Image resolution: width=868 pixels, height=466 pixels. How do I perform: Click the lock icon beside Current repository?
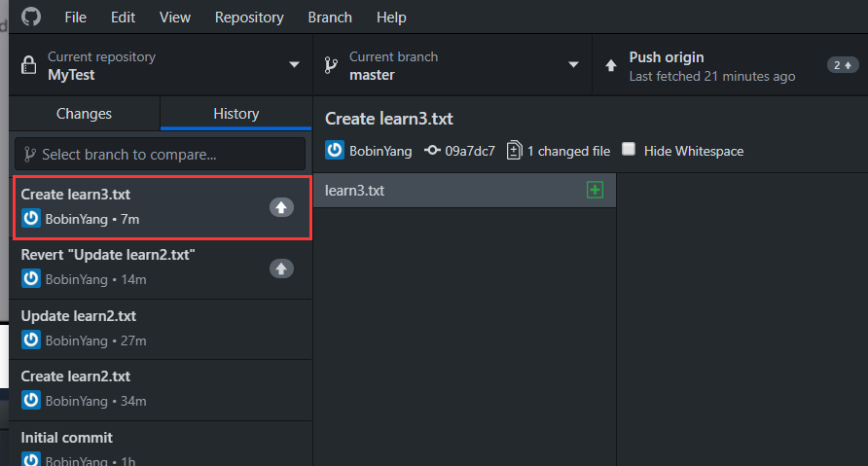(x=28, y=65)
